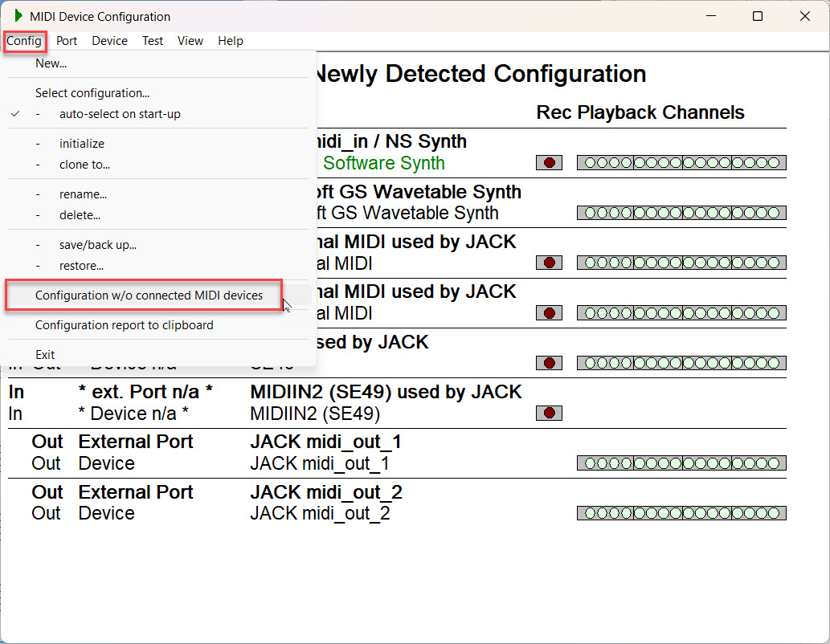Click last channel circle of JACK midi_out_2 row
Image resolution: width=830 pixels, height=644 pixels.
pyautogui.click(x=774, y=513)
